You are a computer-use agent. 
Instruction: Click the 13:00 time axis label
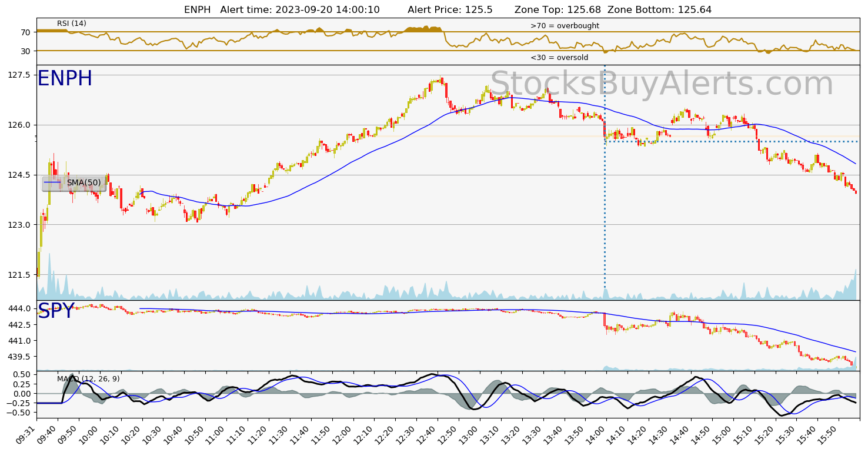tap(469, 434)
